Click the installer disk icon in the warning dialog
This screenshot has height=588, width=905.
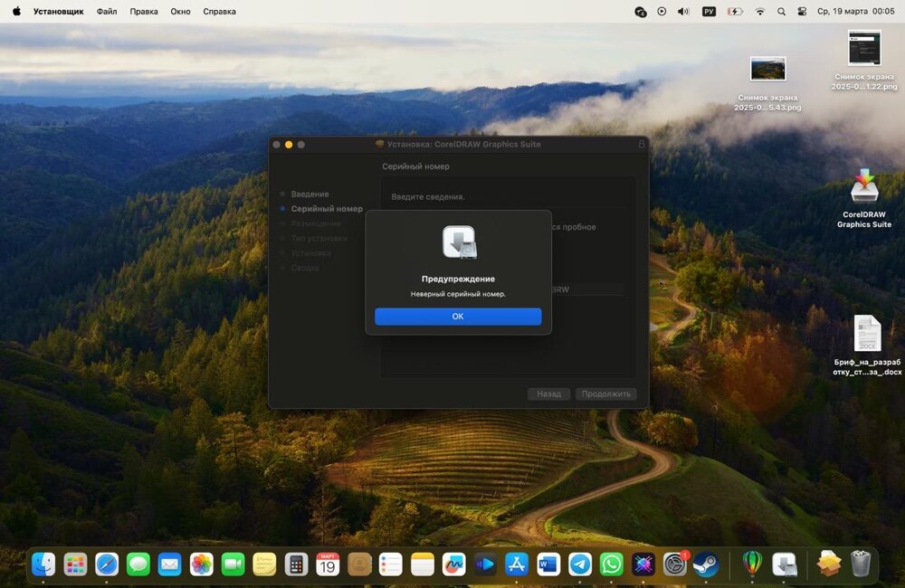click(x=460, y=242)
